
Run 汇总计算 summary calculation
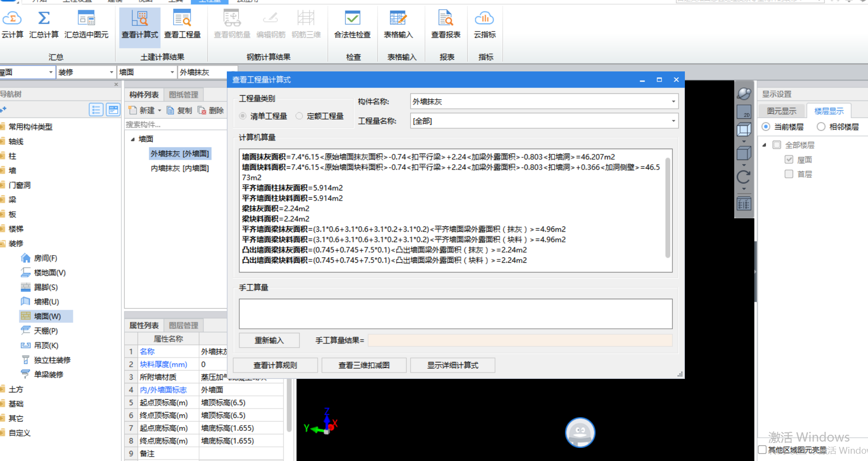44,25
